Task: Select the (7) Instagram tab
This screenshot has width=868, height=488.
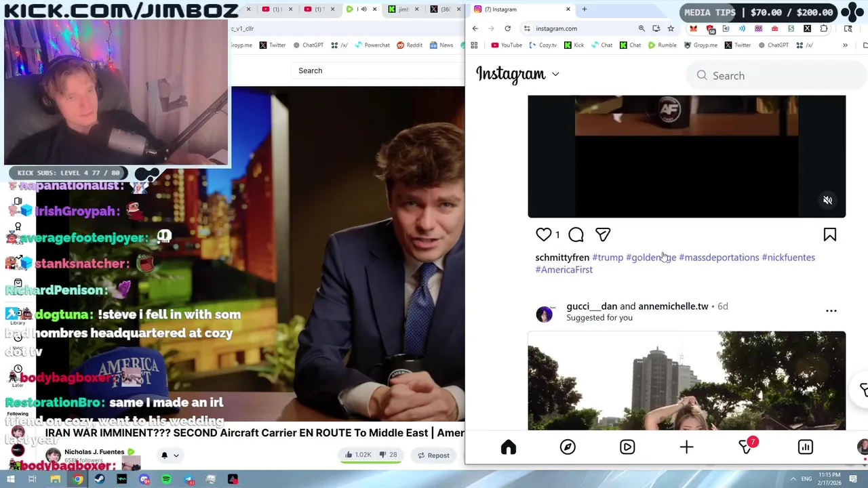Action: 521,9
